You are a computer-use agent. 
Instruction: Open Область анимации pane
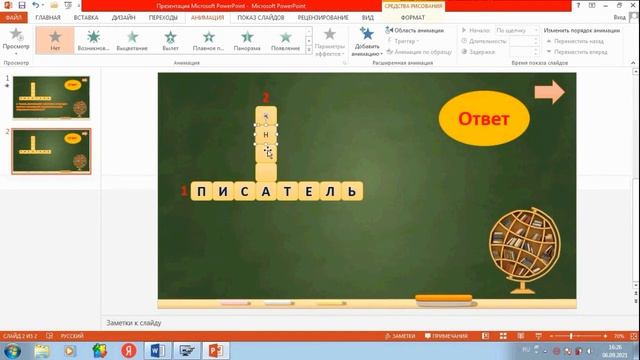pyautogui.click(x=414, y=30)
